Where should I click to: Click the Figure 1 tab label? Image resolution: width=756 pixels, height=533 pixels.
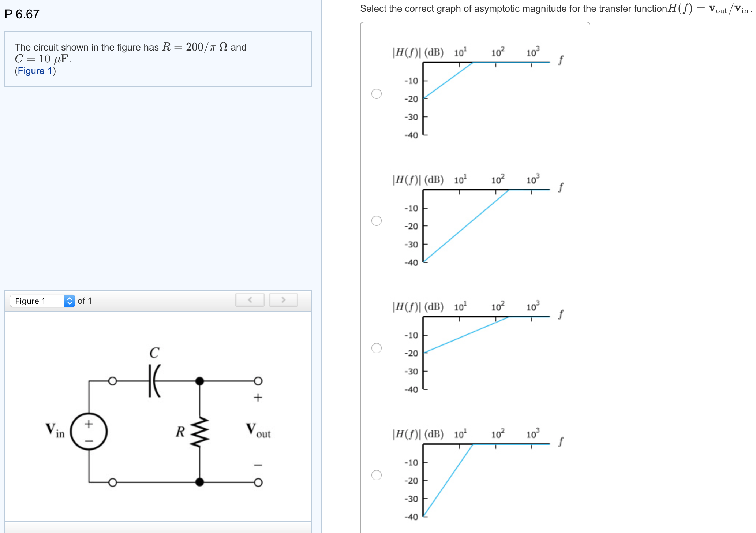(31, 301)
